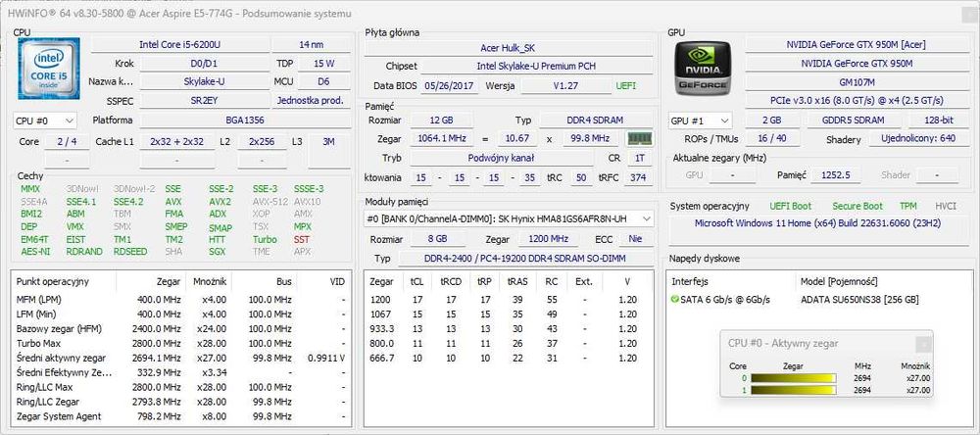This screenshot has height=435, width=980.
Task: Click the 1064.1 MHz memory clock value
Action: pyautogui.click(x=440, y=139)
